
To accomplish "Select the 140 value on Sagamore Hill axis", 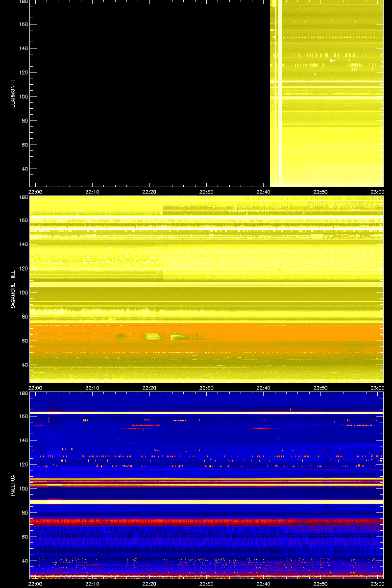I will tap(23, 244).
